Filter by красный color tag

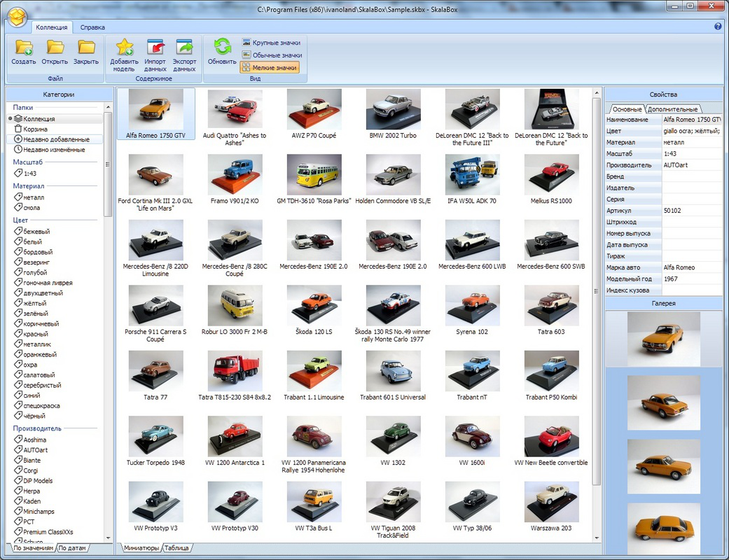pyautogui.click(x=35, y=334)
